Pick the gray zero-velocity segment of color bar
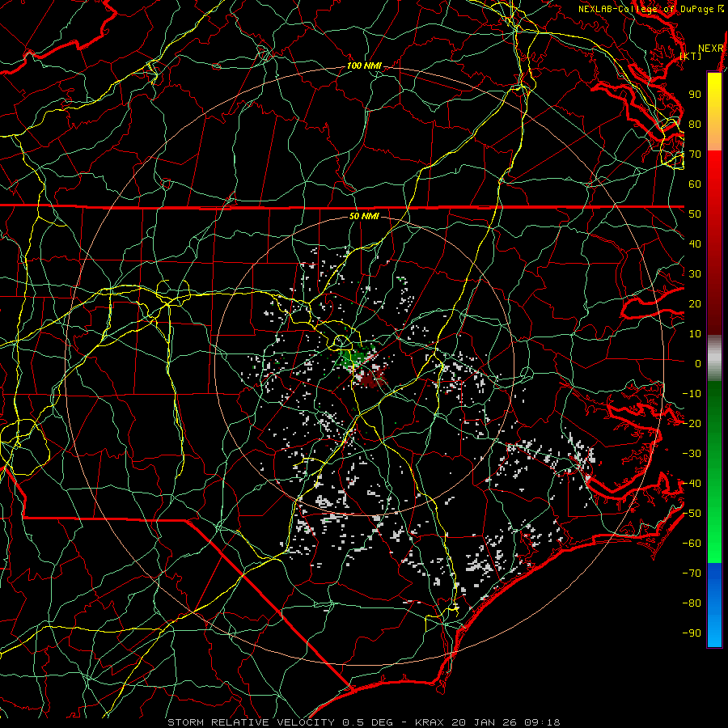The width and height of the screenshot is (728, 728). click(x=714, y=358)
